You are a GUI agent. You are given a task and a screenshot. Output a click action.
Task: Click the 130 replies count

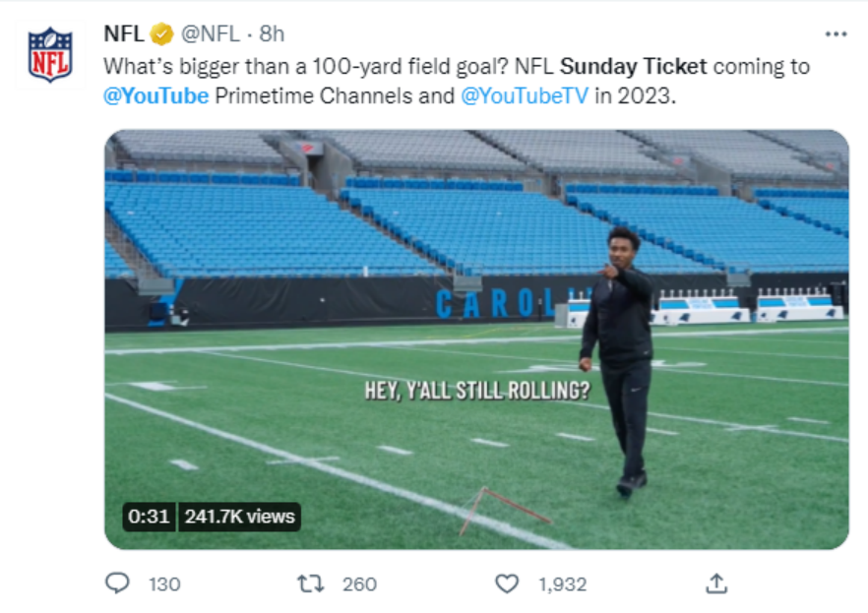tap(164, 584)
